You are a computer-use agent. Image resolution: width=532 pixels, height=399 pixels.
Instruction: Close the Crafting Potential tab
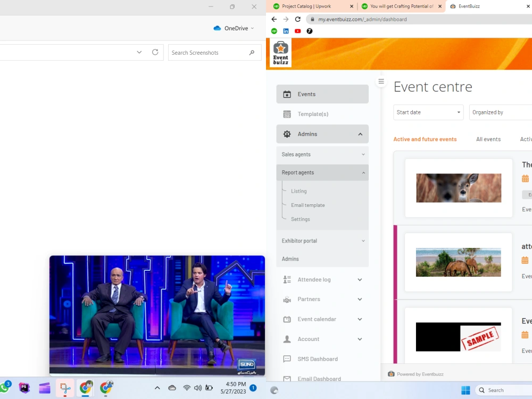[440, 6]
